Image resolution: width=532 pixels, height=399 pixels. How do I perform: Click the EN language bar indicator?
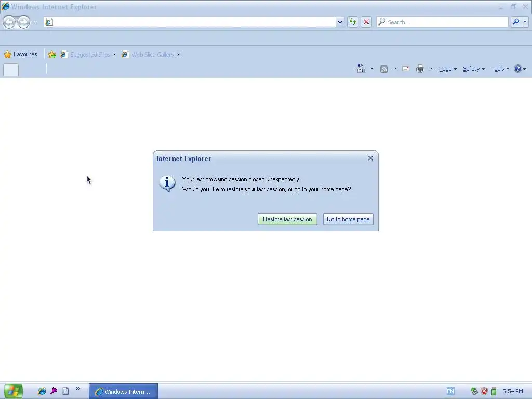click(x=450, y=392)
